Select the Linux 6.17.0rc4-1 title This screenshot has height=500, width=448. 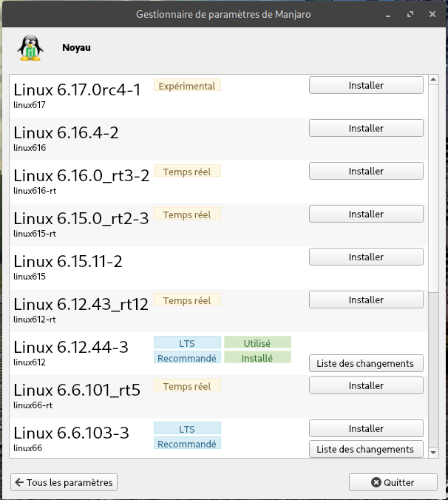pyautogui.click(x=77, y=90)
